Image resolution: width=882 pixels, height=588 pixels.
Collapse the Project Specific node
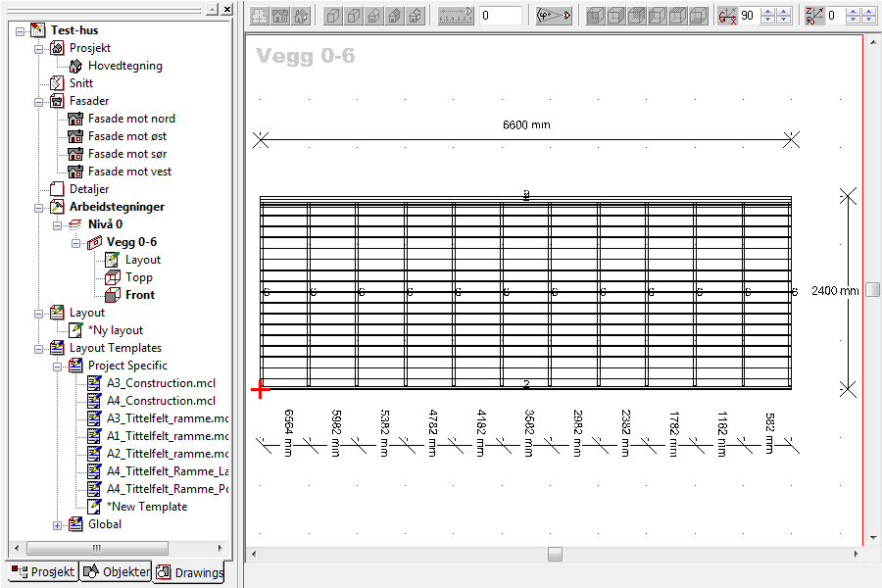coord(57,366)
